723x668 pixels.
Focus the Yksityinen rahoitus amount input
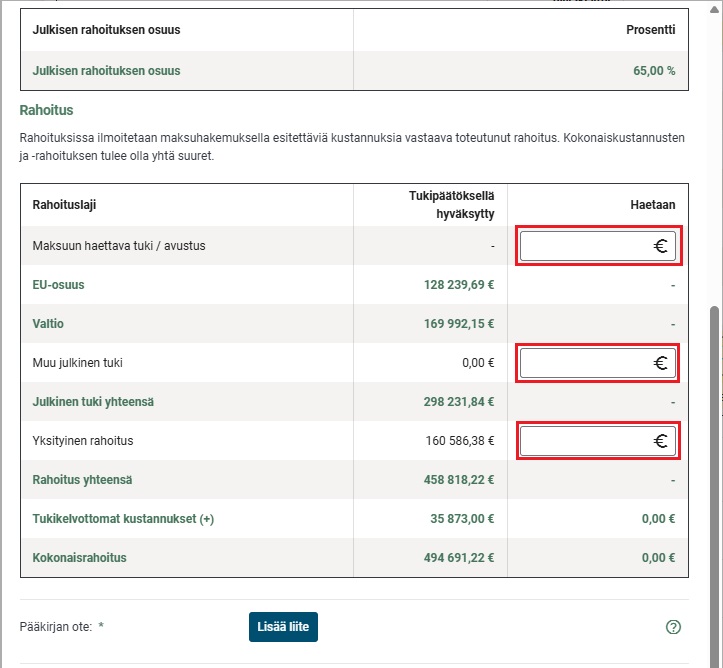coord(586,441)
